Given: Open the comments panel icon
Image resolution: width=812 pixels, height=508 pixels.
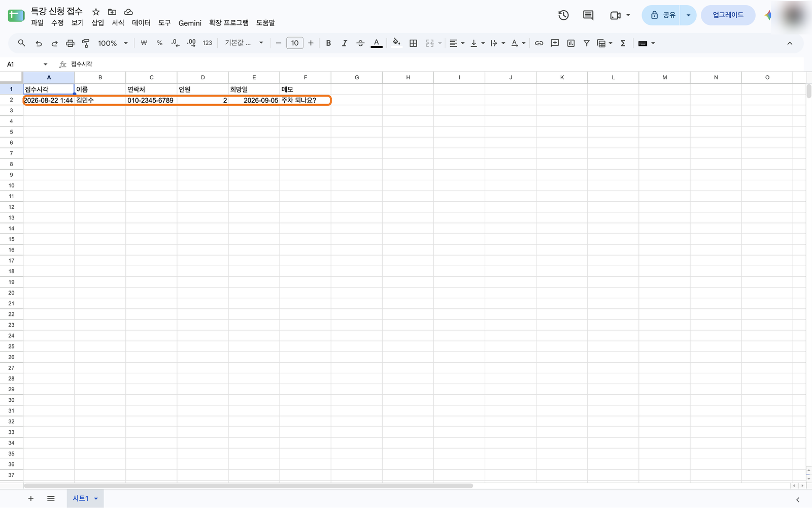Looking at the screenshot, I should click(588, 15).
